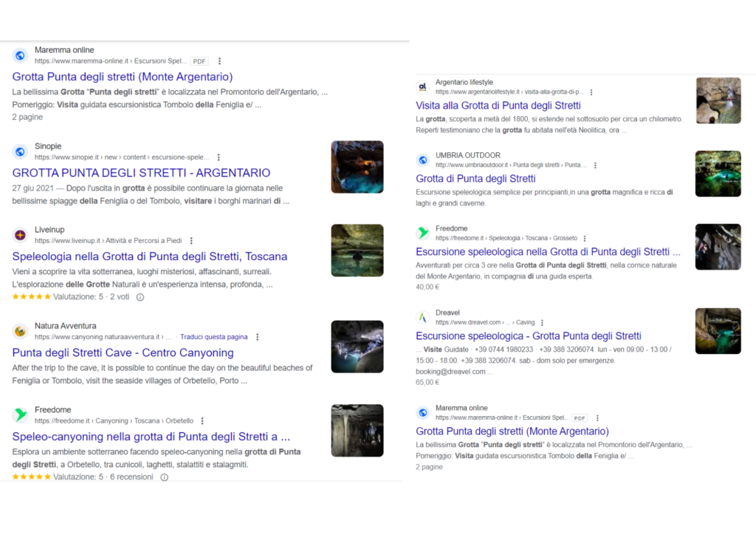The image size is (756, 535).
Task: Open three-dot menu for Dreavel result
Action: [x=542, y=323]
